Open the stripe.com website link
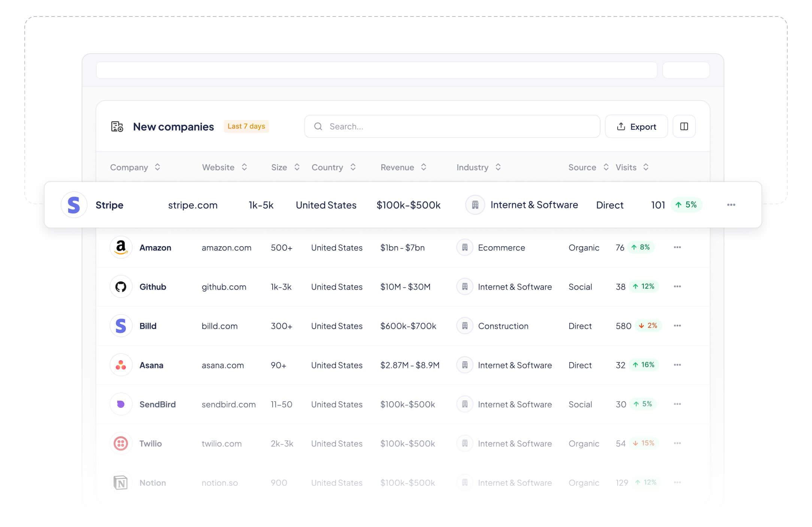The height and width of the screenshot is (527, 812). [x=193, y=205]
